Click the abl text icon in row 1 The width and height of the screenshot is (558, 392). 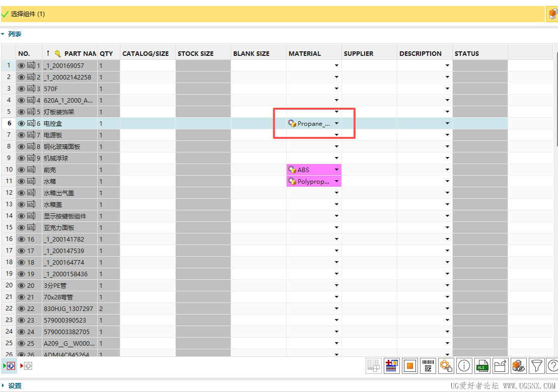click(x=31, y=65)
